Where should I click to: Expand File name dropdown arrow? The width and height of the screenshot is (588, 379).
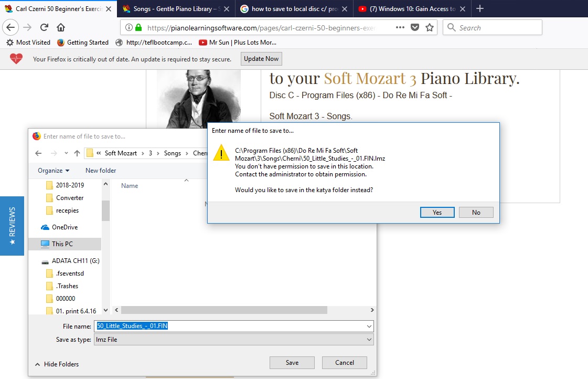[369, 326]
